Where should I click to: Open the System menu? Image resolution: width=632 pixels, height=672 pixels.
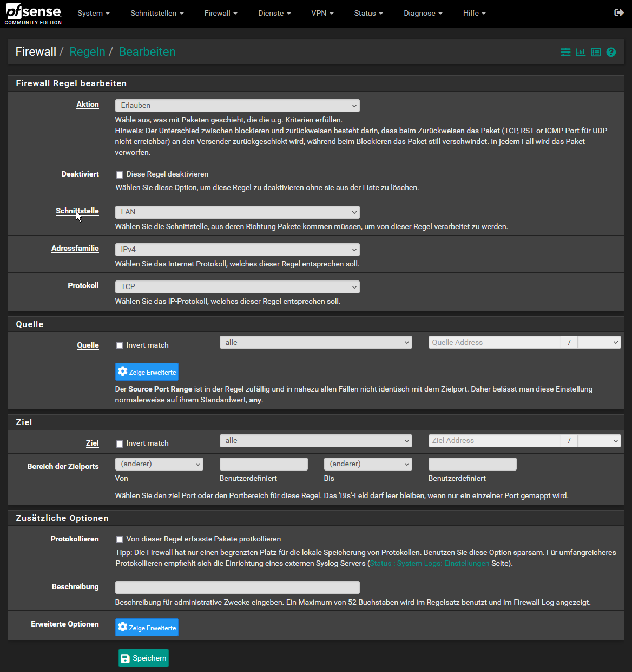click(94, 13)
